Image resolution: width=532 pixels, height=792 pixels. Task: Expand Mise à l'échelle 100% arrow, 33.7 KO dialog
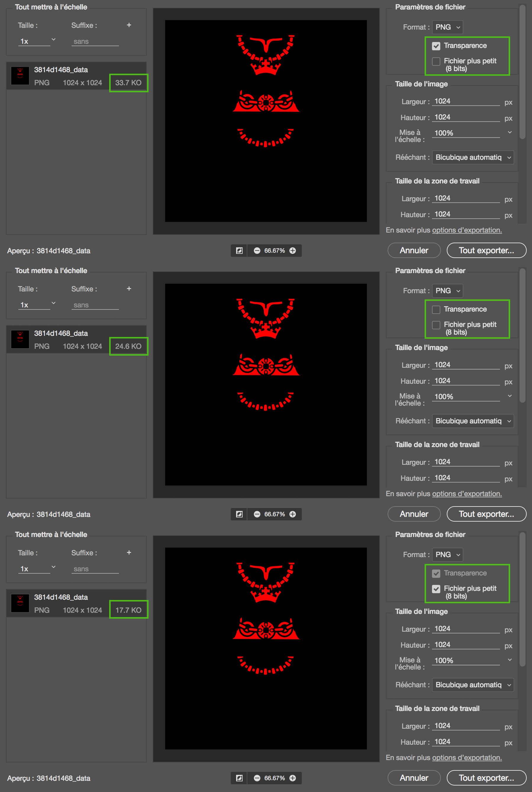510,132
